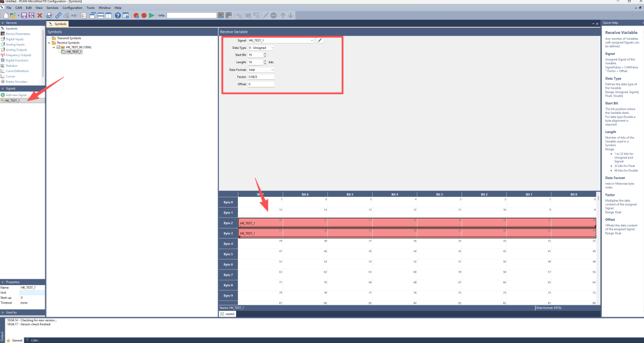Click the pencil edit icon beside Signal

point(320,40)
